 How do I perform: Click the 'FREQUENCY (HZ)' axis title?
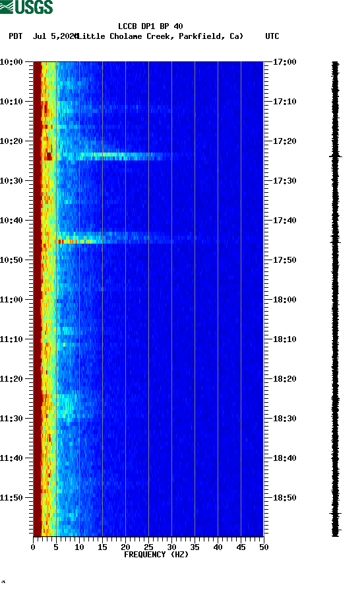pyautogui.click(x=156, y=555)
